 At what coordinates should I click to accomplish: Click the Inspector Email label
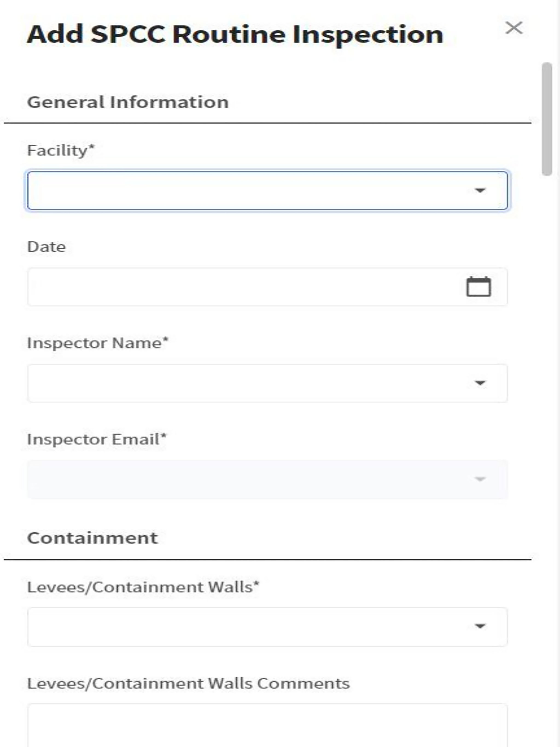[x=97, y=439]
